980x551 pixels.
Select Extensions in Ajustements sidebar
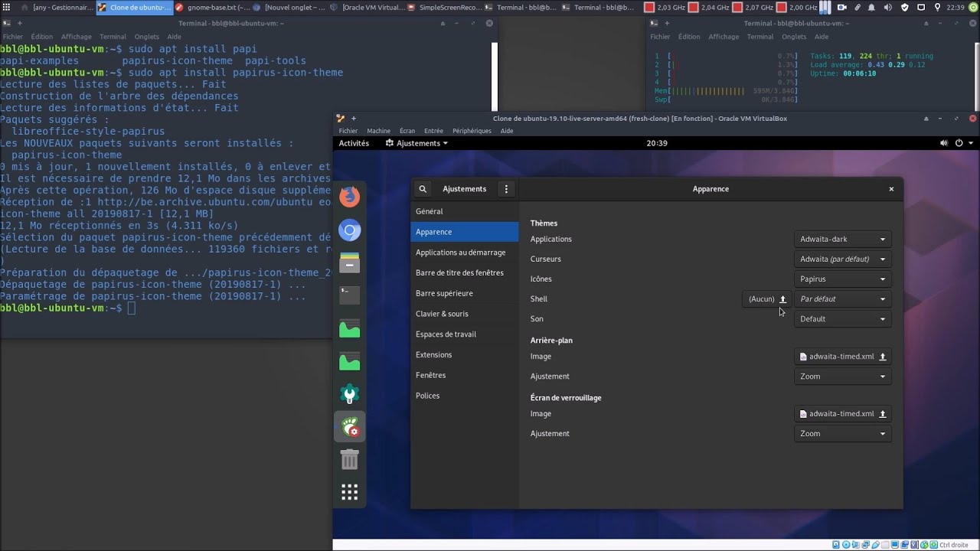pos(465,355)
